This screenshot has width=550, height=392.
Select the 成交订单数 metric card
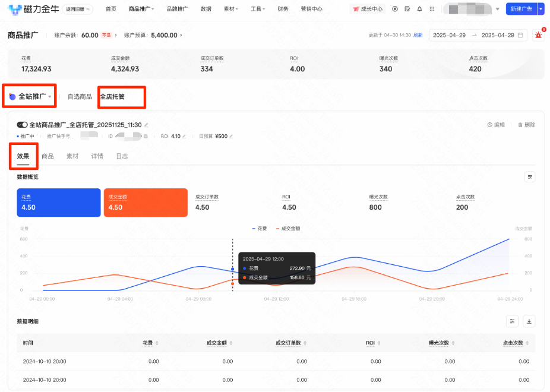[x=233, y=203]
